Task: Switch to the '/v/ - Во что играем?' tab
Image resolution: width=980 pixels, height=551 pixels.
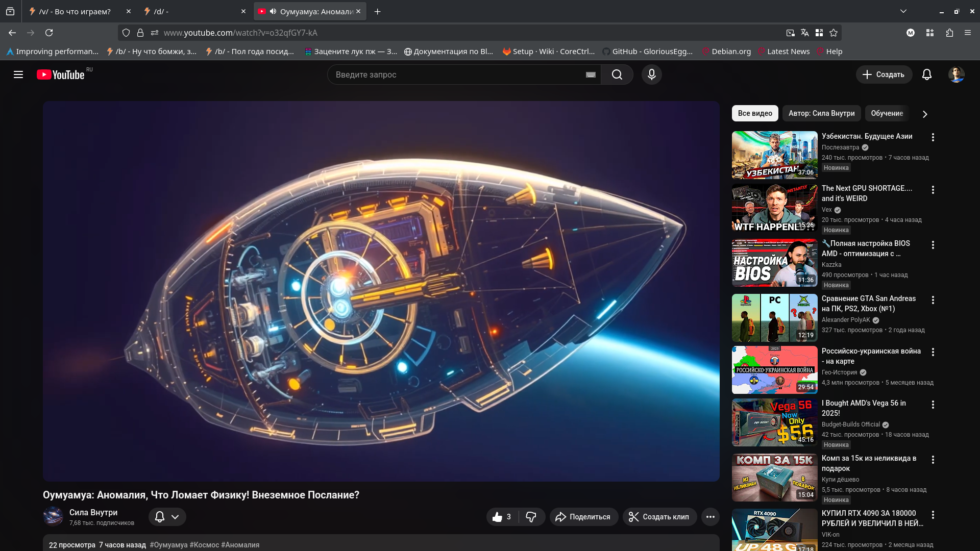Action: click(75, 11)
